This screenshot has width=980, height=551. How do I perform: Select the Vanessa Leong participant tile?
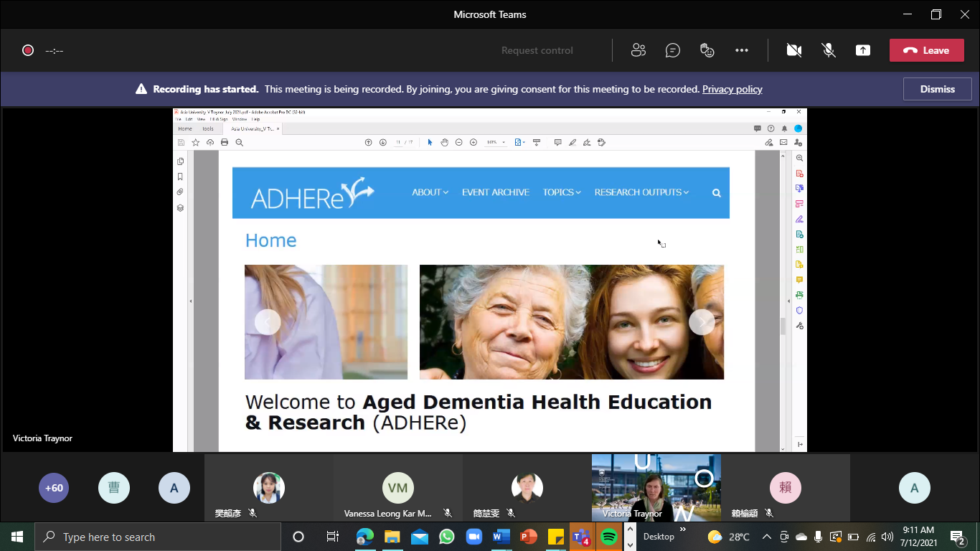(397, 489)
